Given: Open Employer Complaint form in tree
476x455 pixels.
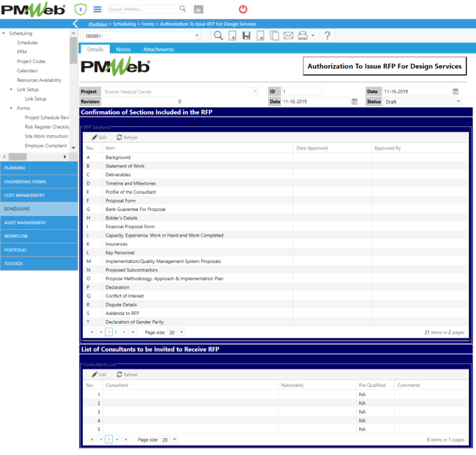Looking at the screenshot, I should [46, 145].
